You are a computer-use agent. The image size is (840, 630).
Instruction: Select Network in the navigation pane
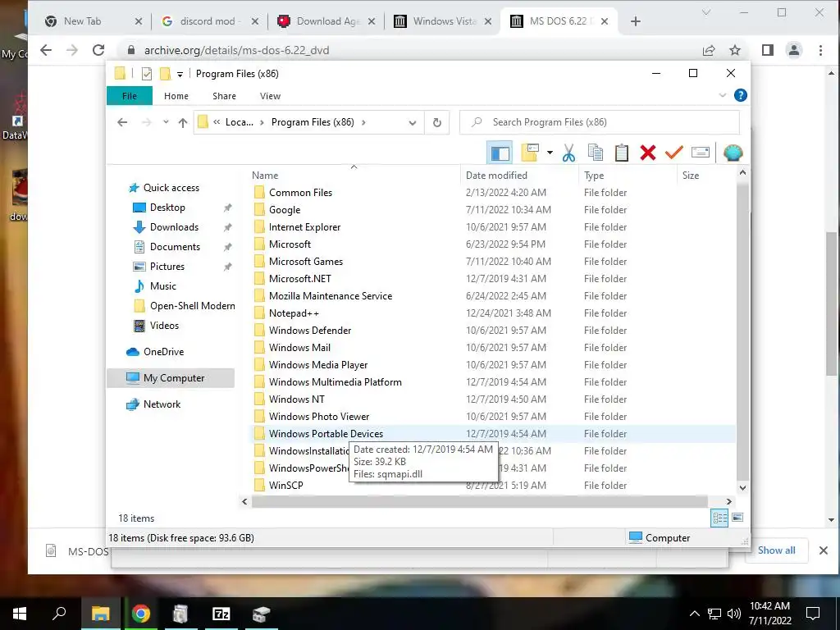[162, 404]
